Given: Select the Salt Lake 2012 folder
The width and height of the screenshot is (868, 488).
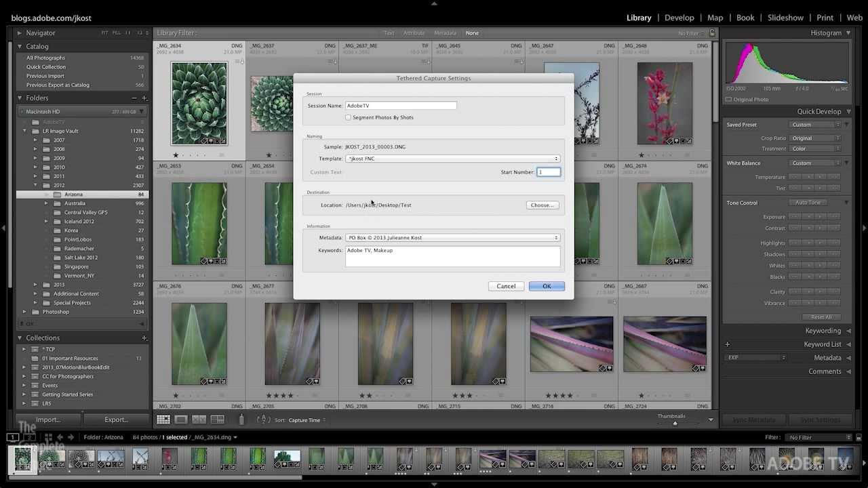Looking at the screenshot, I should (x=81, y=258).
